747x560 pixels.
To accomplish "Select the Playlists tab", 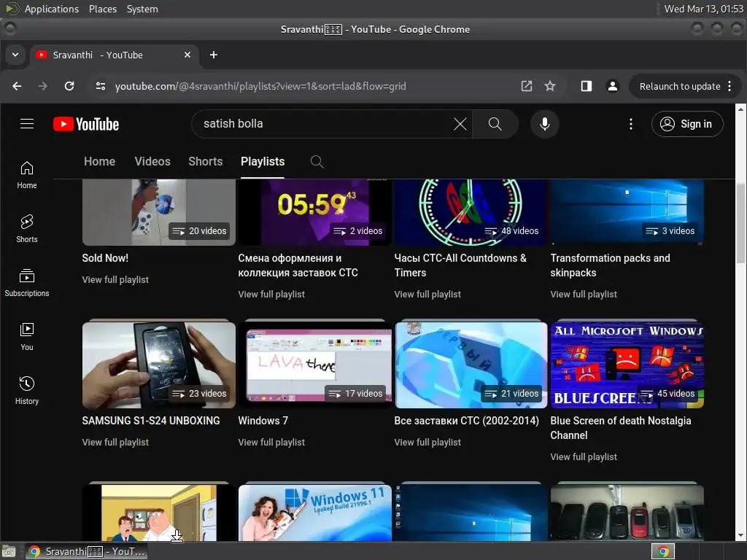I will click(x=263, y=161).
